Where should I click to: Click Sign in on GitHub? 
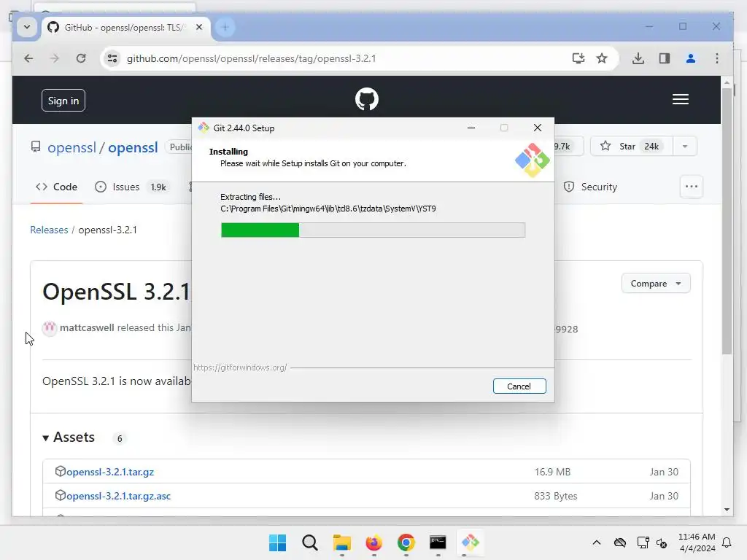[x=63, y=101]
